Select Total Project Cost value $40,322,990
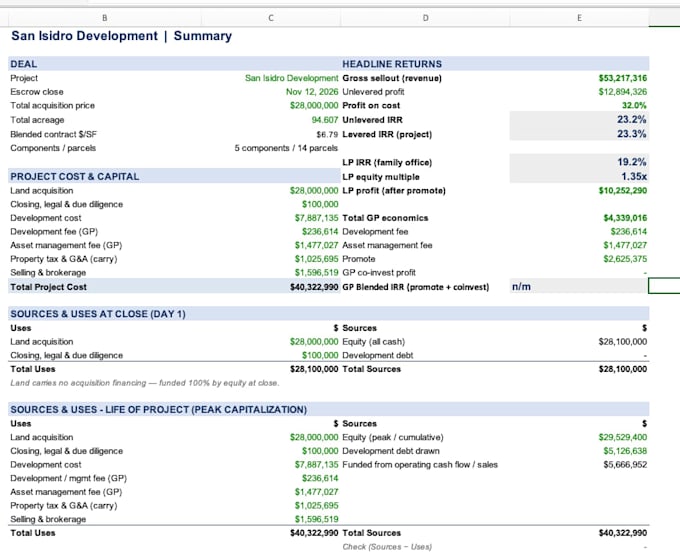The height and width of the screenshot is (552, 680). pyautogui.click(x=314, y=287)
